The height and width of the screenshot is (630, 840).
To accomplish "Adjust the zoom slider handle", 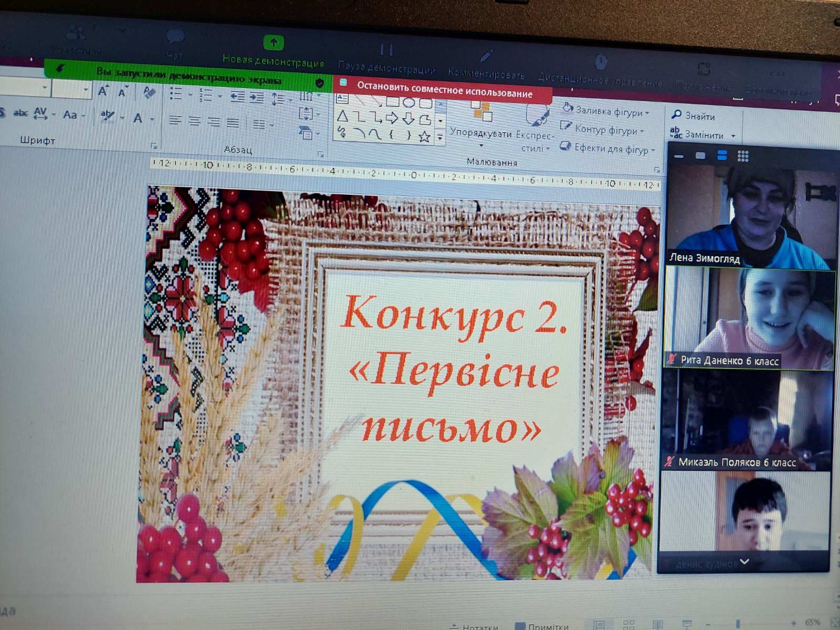I will coord(738,624).
